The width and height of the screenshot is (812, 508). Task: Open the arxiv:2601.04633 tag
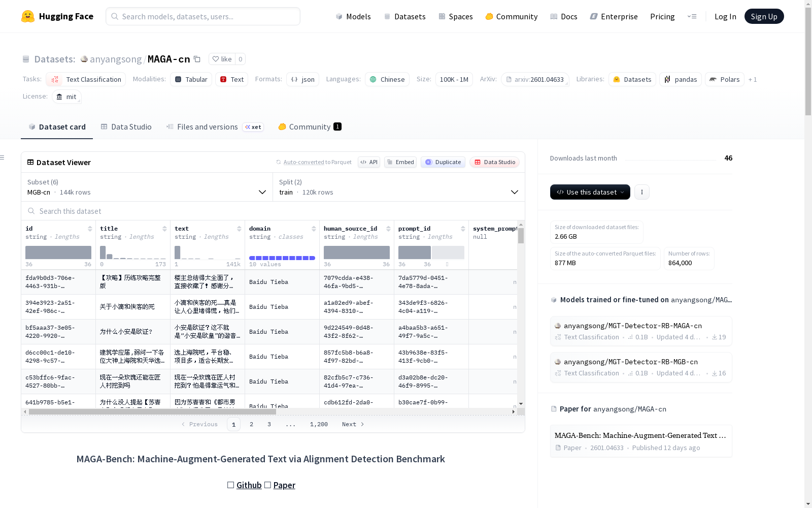[535, 79]
